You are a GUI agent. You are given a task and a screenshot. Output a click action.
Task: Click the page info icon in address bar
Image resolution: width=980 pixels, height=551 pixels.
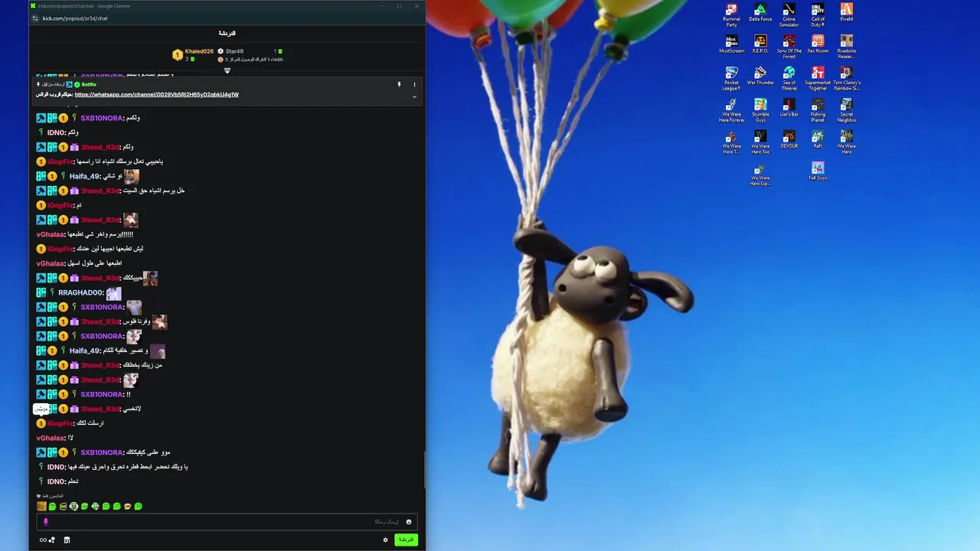tap(34, 18)
